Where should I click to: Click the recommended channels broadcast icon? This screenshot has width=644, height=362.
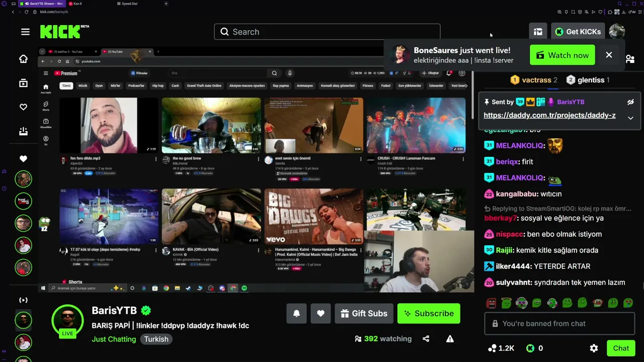23,300
